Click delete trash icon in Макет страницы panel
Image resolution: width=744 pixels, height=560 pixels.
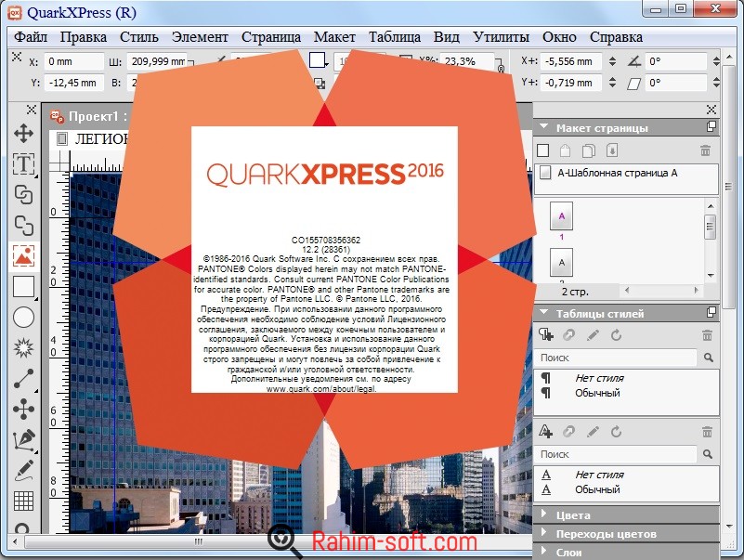pyautogui.click(x=706, y=151)
